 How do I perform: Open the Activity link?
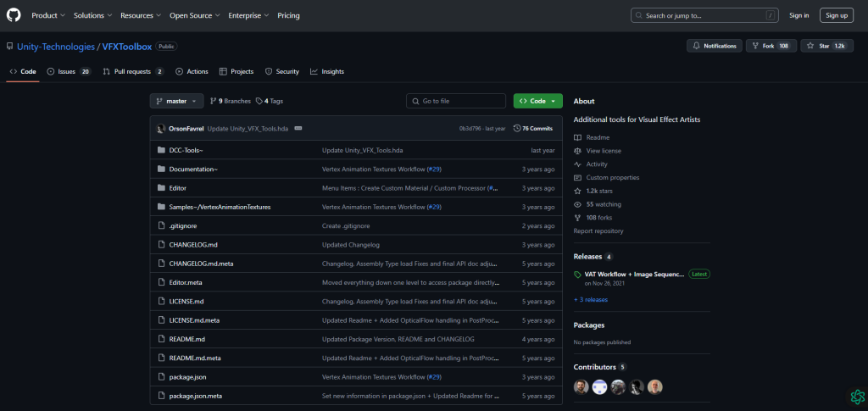tap(596, 164)
